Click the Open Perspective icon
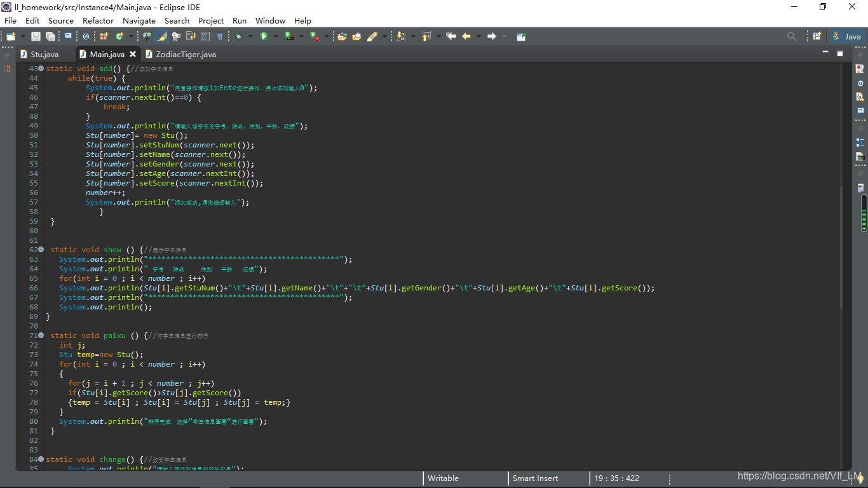Image resolution: width=868 pixels, height=488 pixels. (817, 36)
